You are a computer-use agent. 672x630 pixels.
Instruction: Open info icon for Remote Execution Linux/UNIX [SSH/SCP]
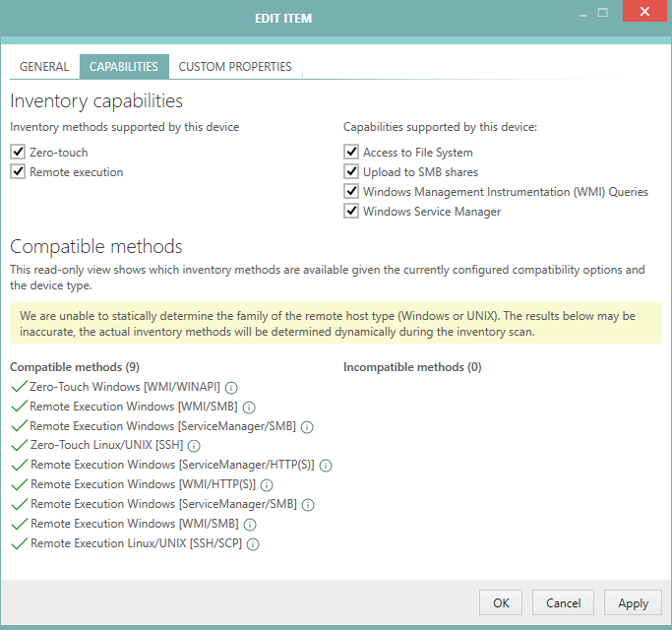[x=253, y=544]
